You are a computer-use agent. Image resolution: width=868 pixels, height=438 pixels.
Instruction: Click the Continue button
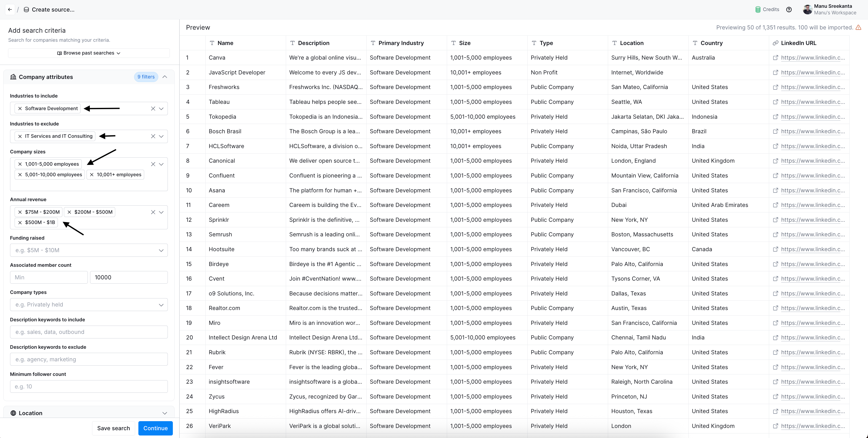click(x=155, y=428)
